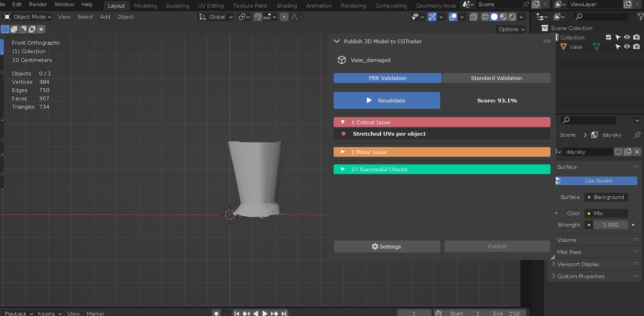This screenshot has width=644, height=316.
Task: Toggle snapping magnet icon
Action: coord(258,17)
